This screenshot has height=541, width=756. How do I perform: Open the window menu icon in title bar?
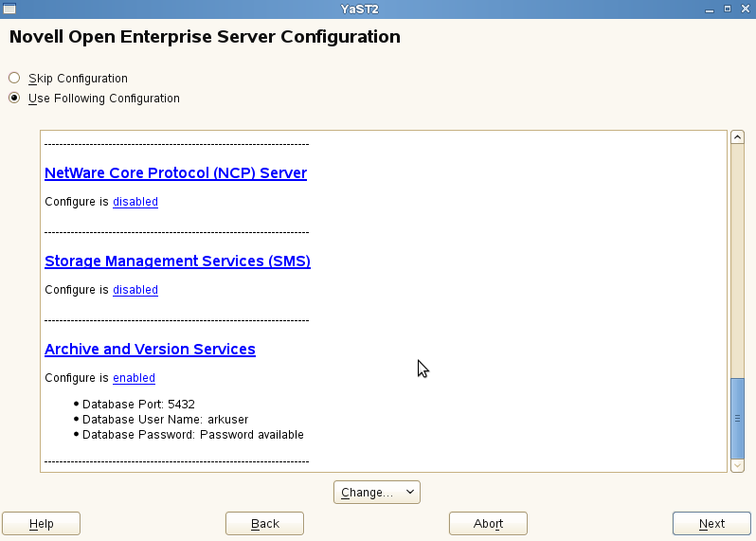pyautogui.click(x=9, y=9)
